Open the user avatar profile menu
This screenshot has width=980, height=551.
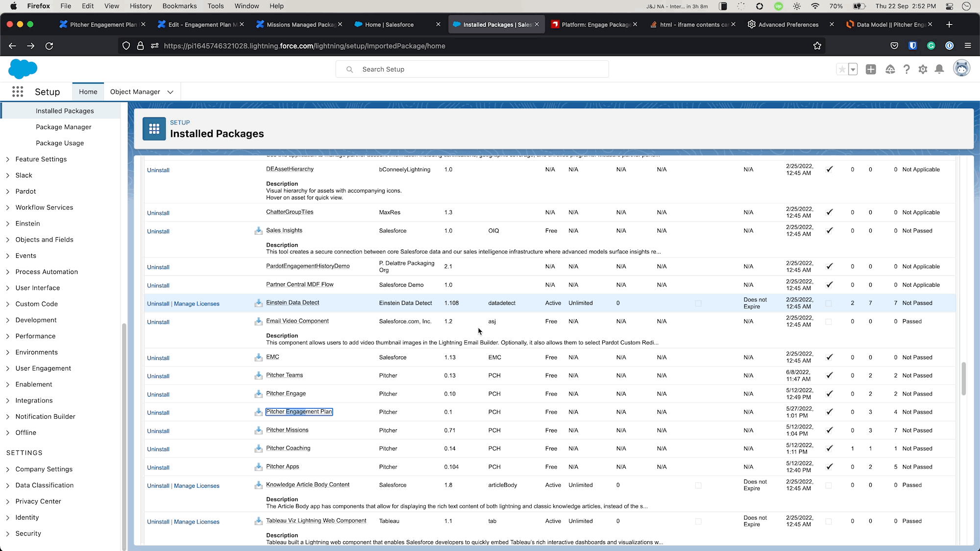(x=961, y=69)
